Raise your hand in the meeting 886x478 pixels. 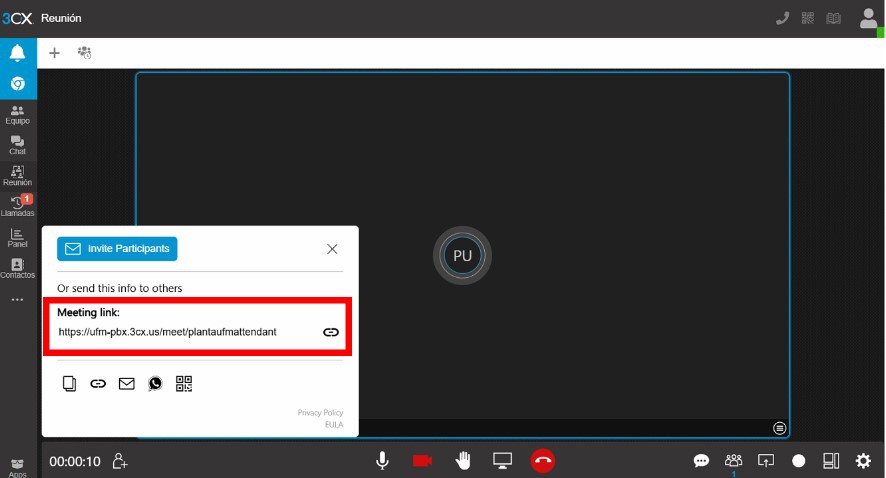click(x=463, y=460)
